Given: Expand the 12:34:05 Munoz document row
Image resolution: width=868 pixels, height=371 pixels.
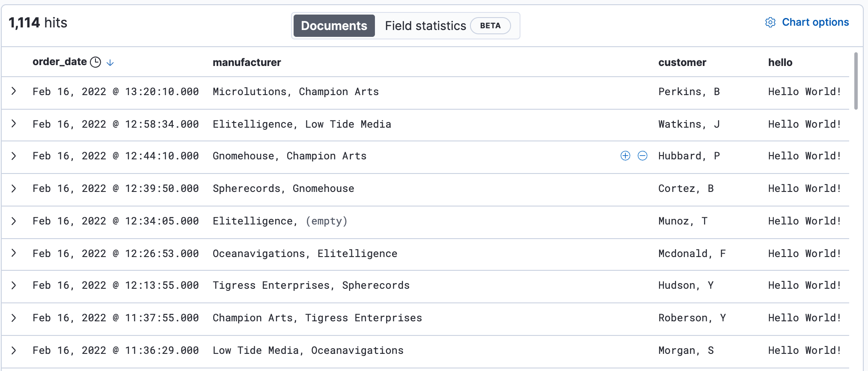Looking at the screenshot, I should click(x=14, y=221).
